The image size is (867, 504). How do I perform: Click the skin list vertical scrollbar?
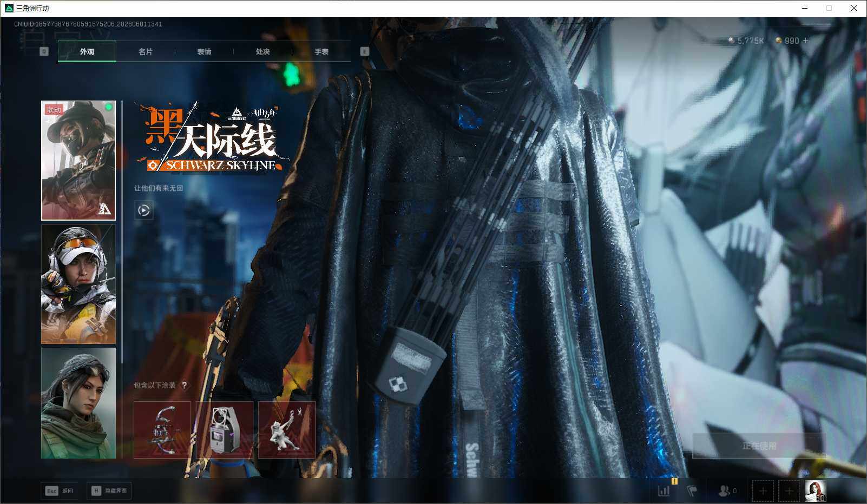click(122, 233)
